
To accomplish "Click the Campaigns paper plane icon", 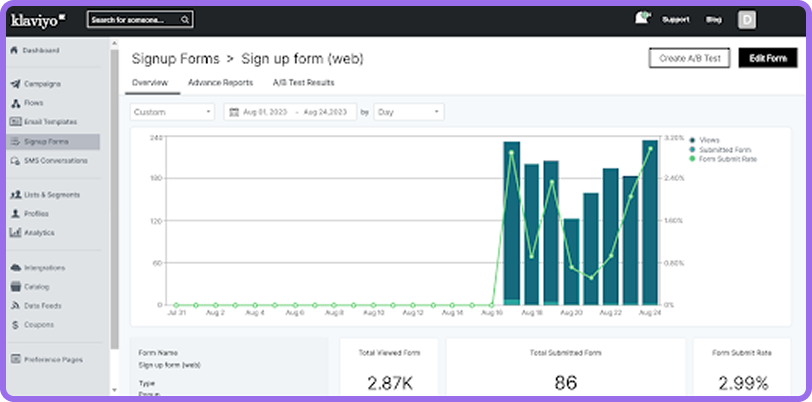I will 15,84.
